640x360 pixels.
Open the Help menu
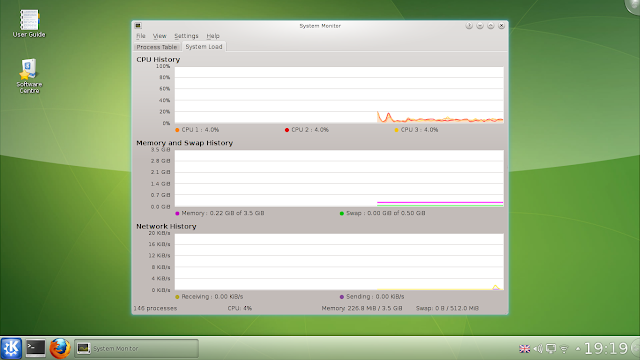click(x=213, y=36)
